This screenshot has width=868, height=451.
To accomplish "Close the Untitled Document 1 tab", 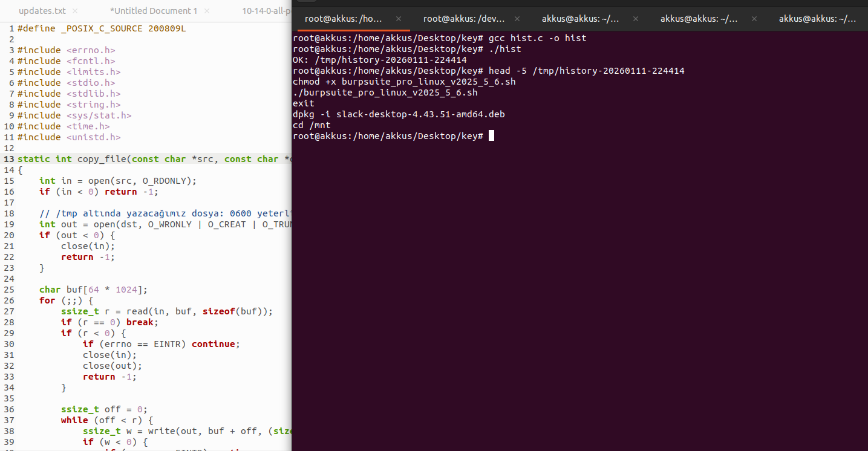I will pyautogui.click(x=207, y=11).
